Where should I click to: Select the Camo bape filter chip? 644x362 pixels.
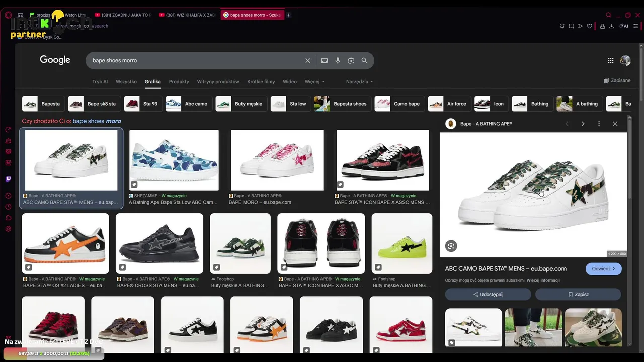pos(399,104)
